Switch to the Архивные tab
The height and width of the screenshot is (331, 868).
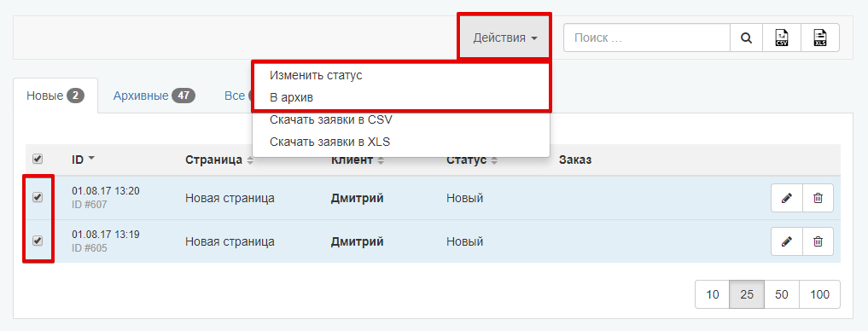(154, 96)
